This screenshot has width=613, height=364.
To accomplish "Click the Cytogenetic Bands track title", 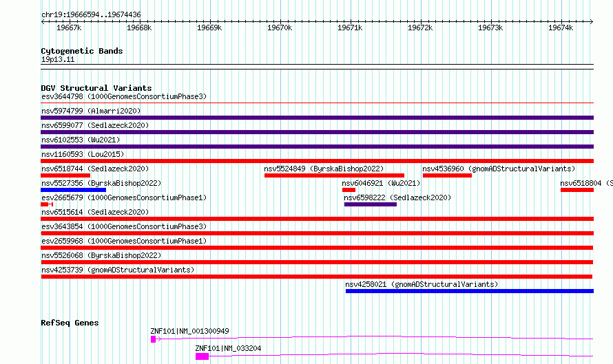I will click(82, 51).
